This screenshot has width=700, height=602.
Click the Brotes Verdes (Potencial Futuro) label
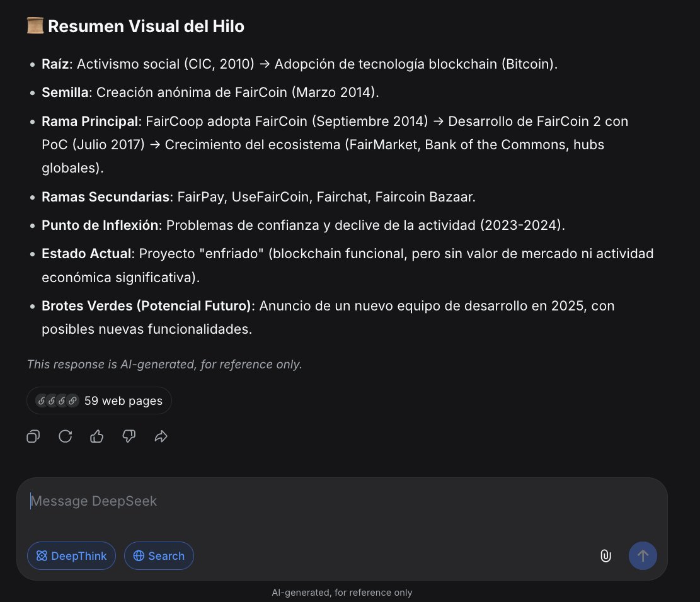(146, 305)
